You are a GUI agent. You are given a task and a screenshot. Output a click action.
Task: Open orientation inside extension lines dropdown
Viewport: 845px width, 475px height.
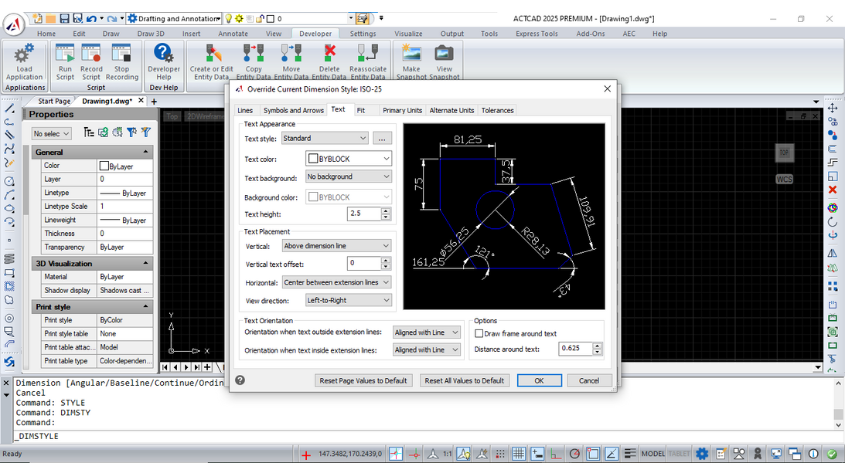coord(426,350)
